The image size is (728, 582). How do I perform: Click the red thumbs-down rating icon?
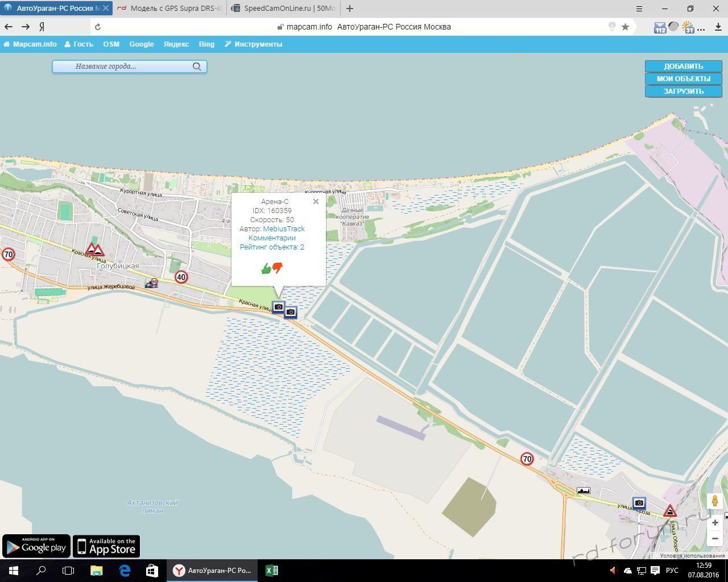tap(278, 267)
